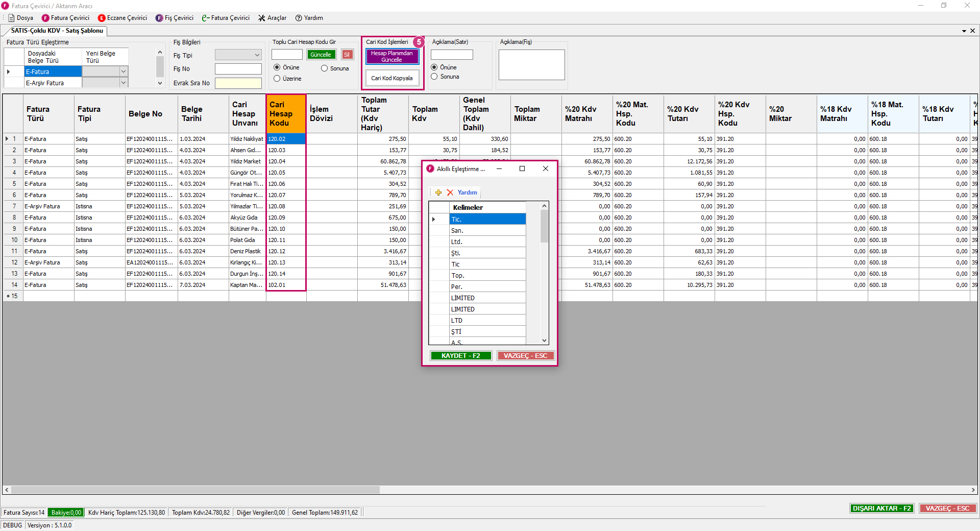The width and height of the screenshot is (980, 531).
Task: Open the Dosya menu
Action: pos(20,18)
